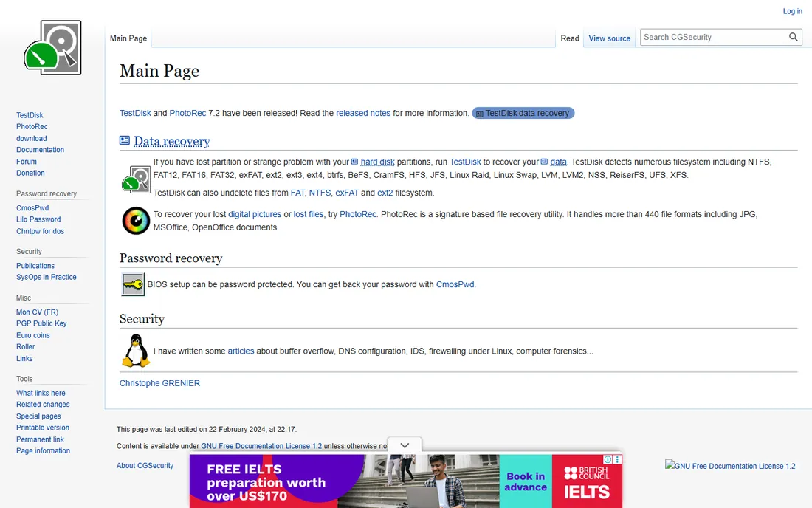This screenshot has height=508, width=812.
Task: Click the CmosPwd key icon
Action: tap(133, 284)
